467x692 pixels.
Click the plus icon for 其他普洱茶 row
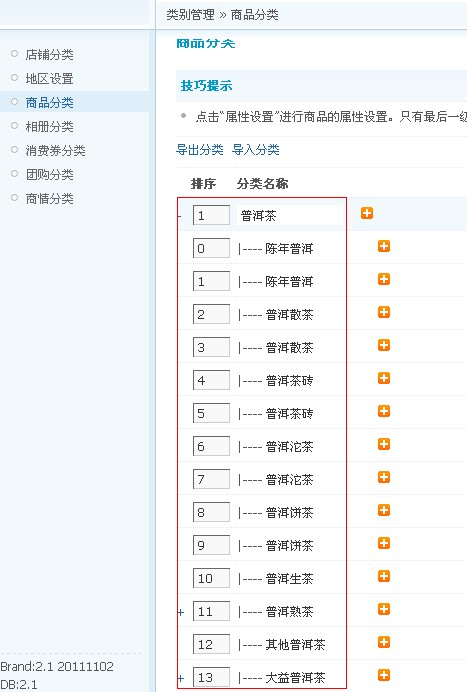[384, 642]
